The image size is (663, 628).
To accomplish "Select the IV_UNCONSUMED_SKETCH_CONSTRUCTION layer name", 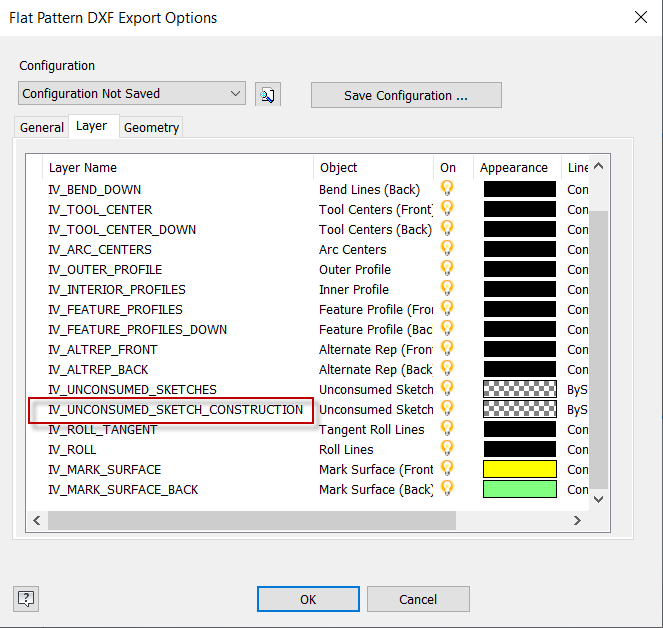I will 175,410.
